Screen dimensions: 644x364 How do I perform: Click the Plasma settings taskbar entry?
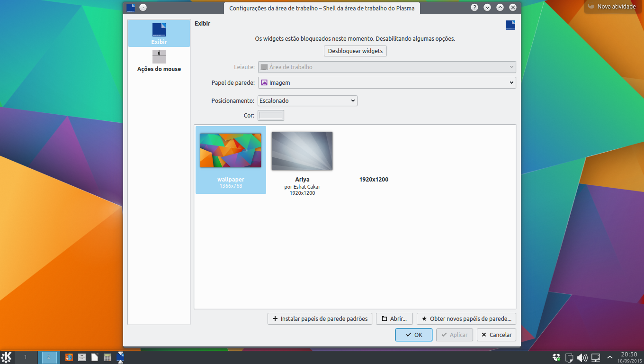120,357
